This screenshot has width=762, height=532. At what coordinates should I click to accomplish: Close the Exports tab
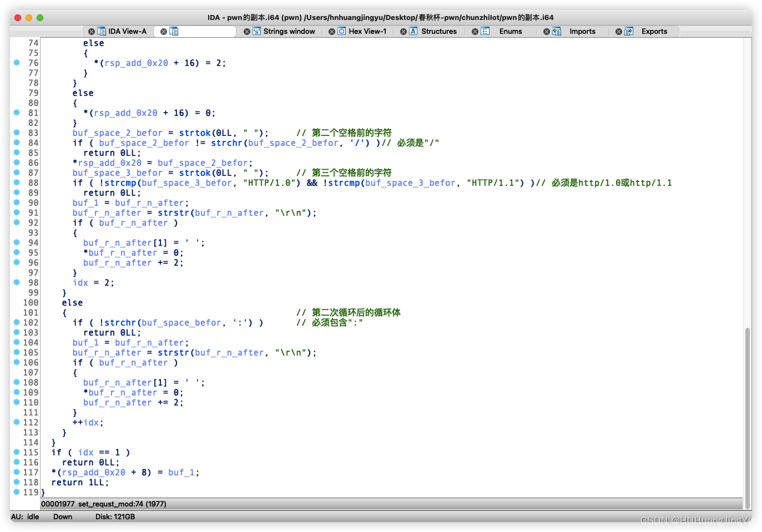[x=619, y=32]
